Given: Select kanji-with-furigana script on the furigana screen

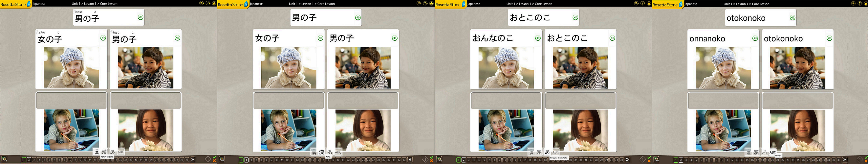Looking at the screenshot, I should 97,152.
